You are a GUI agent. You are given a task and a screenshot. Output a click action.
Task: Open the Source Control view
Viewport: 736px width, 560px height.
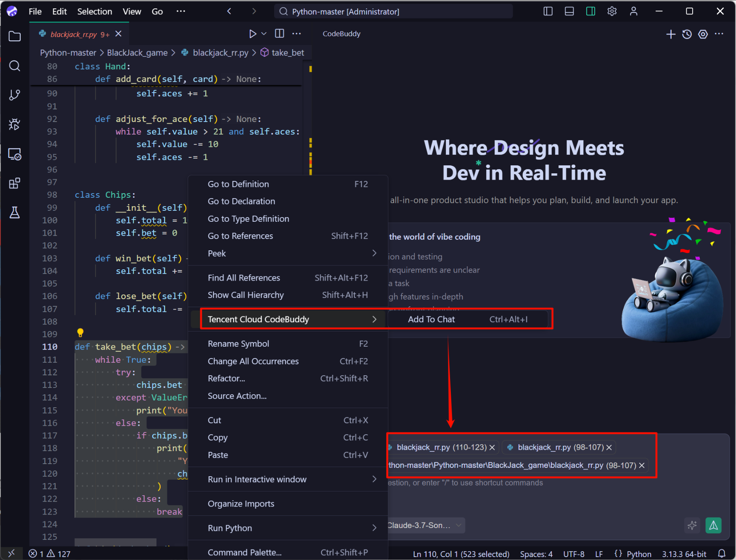[x=15, y=95]
